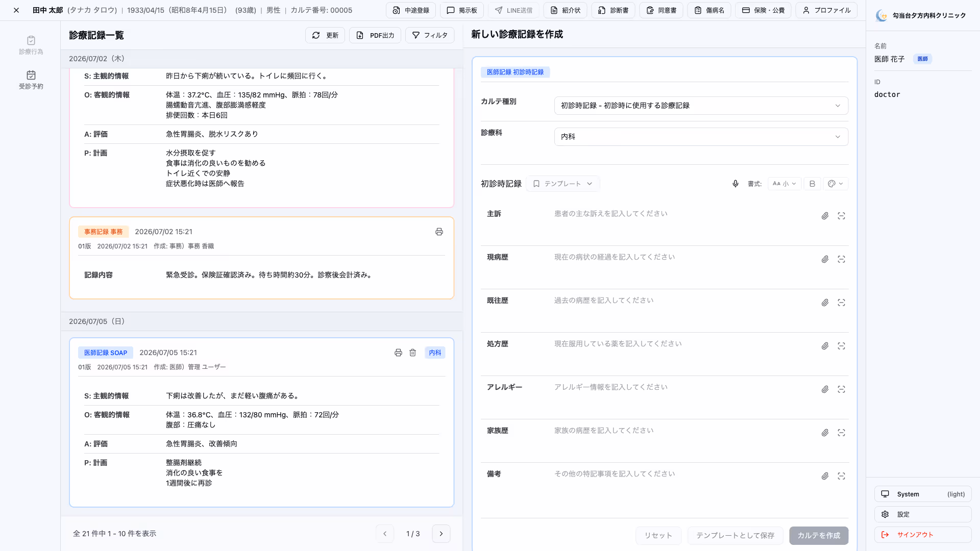Expand the アレルギー field to fullscreen
Screen dimensions: 980x551
pos(841,389)
